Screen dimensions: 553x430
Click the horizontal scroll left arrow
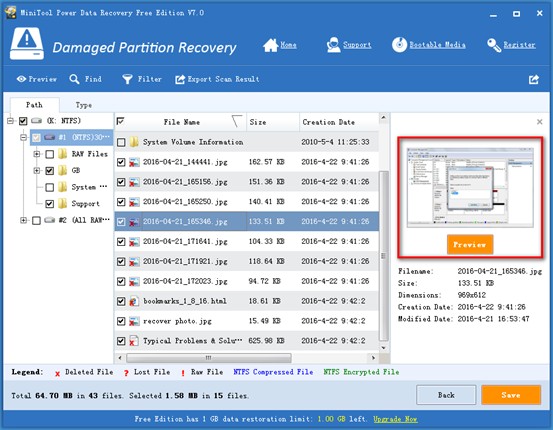point(120,358)
